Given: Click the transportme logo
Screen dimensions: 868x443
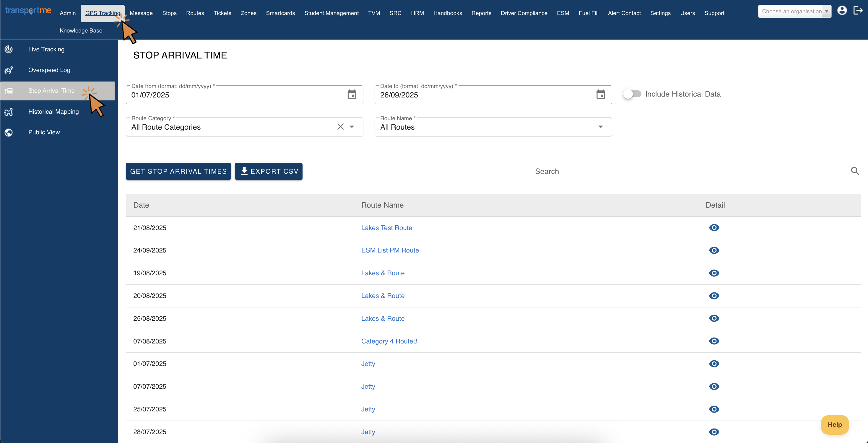Looking at the screenshot, I should [28, 11].
